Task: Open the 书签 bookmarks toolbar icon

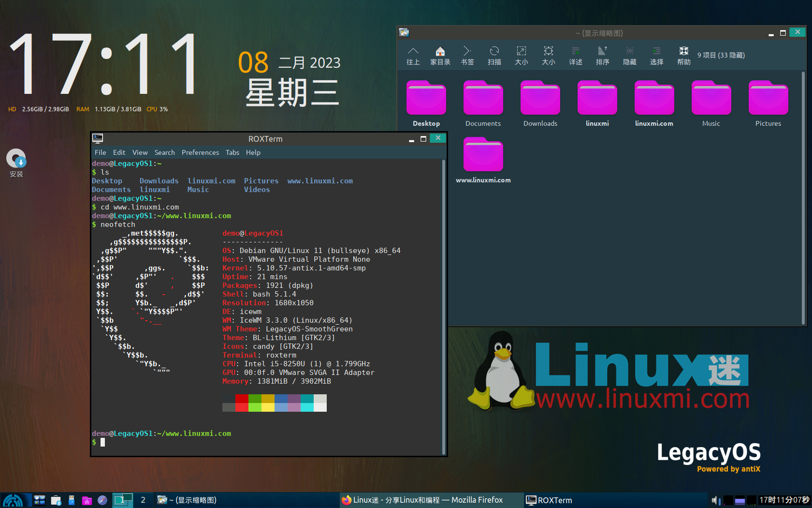Action: (x=467, y=56)
